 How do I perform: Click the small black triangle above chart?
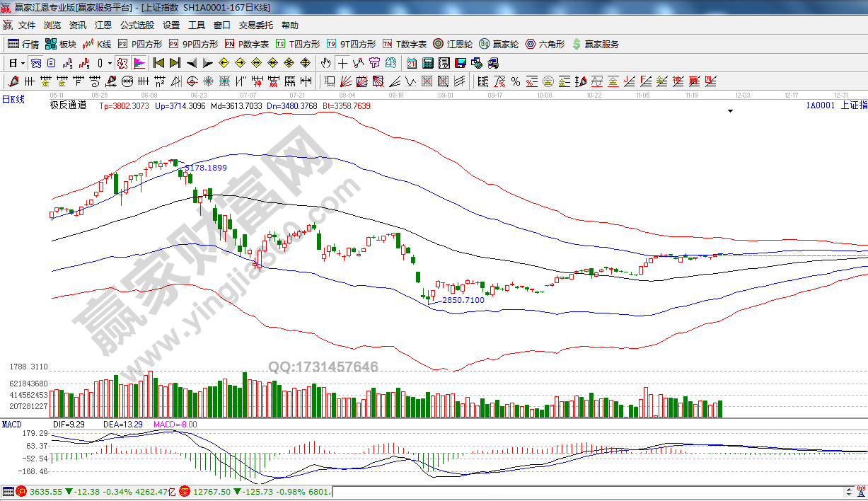coord(730,111)
